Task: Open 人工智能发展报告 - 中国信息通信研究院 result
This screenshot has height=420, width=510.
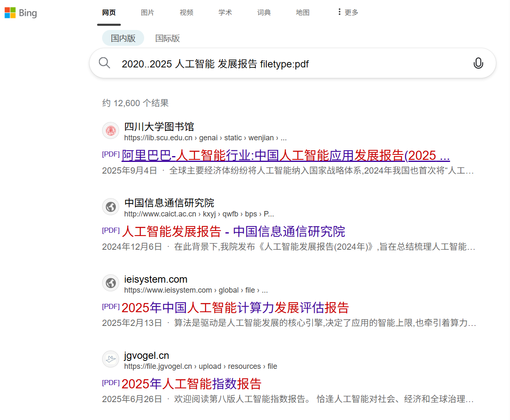Action: (x=233, y=231)
